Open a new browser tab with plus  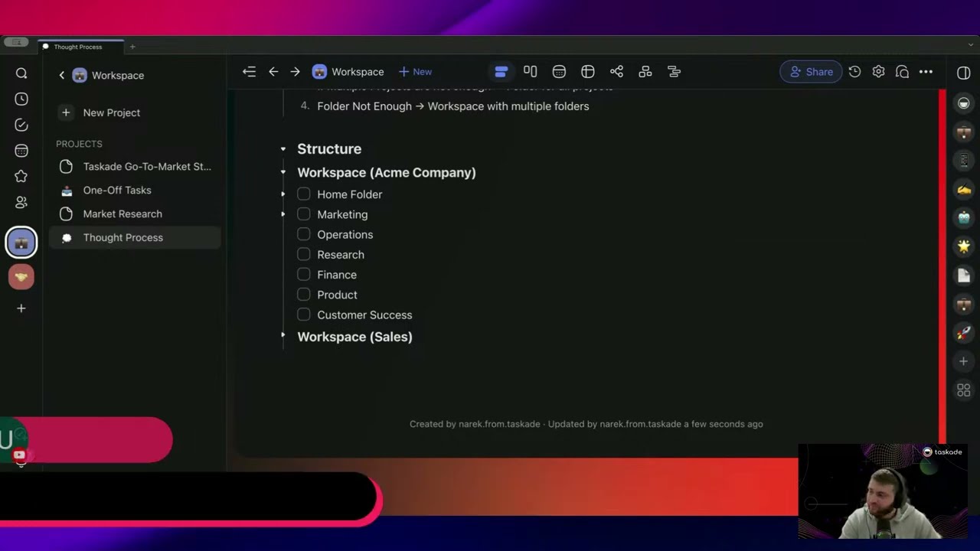coord(132,47)
